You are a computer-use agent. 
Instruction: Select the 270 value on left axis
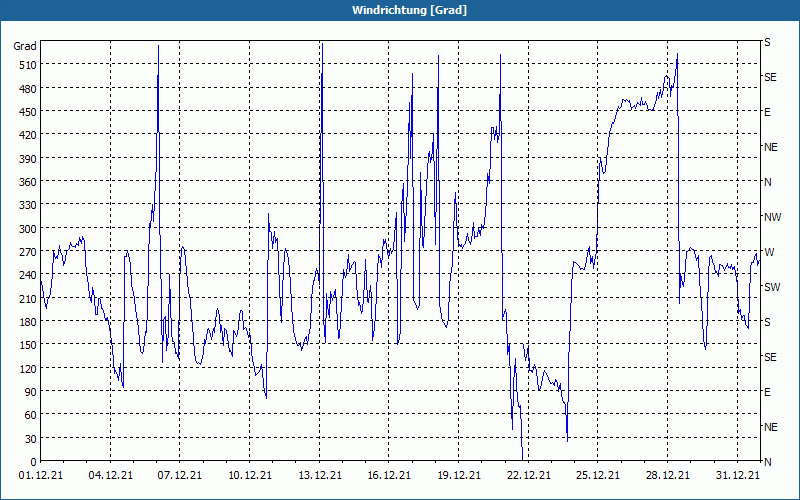(x=28, y=252)
